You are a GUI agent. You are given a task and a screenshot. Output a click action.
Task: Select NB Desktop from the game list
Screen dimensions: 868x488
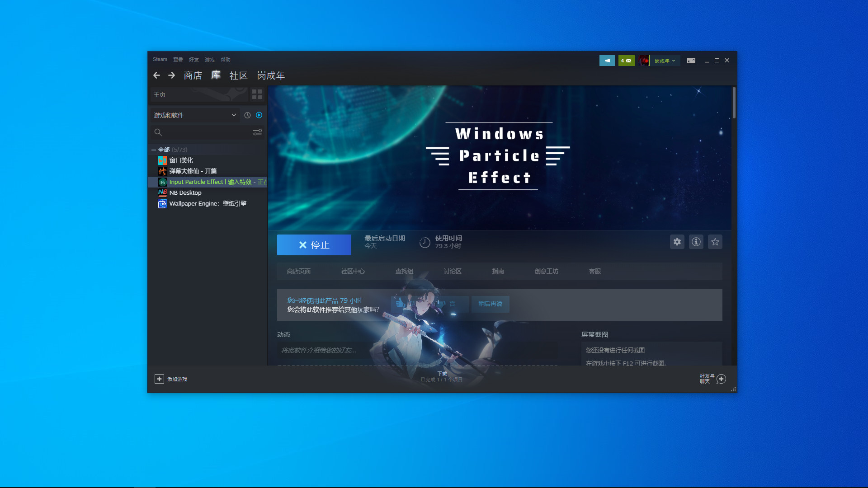[x=185, y=192]
